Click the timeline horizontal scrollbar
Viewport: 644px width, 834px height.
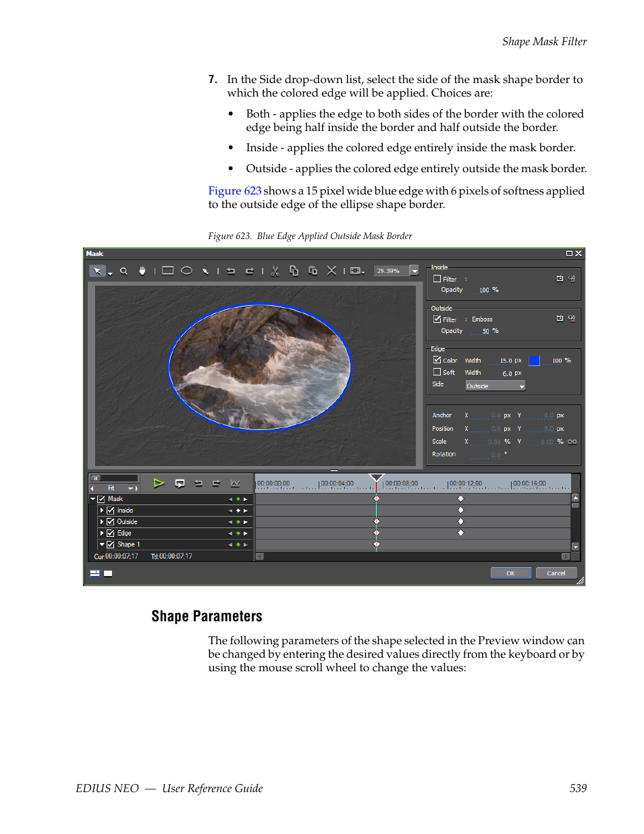tap(413, 556)
